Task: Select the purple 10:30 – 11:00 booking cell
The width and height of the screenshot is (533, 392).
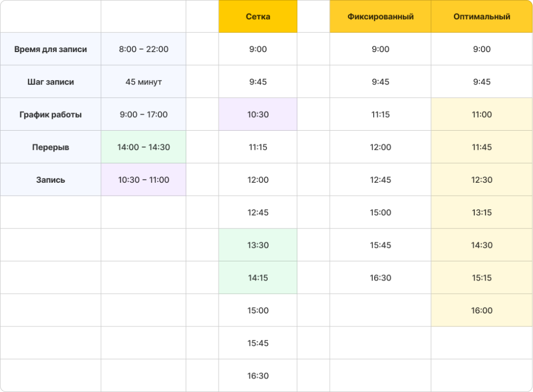Action: click(144, 180)
